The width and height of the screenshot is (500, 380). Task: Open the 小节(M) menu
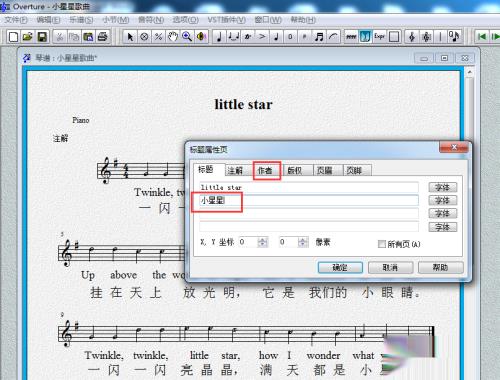click(116, 20)
